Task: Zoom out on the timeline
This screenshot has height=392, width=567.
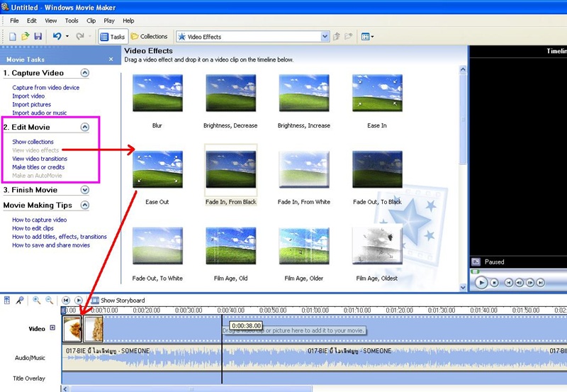Action: click(49, 300)
